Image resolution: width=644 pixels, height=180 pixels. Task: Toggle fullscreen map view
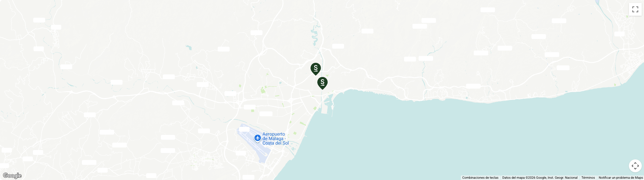(635, 9)
